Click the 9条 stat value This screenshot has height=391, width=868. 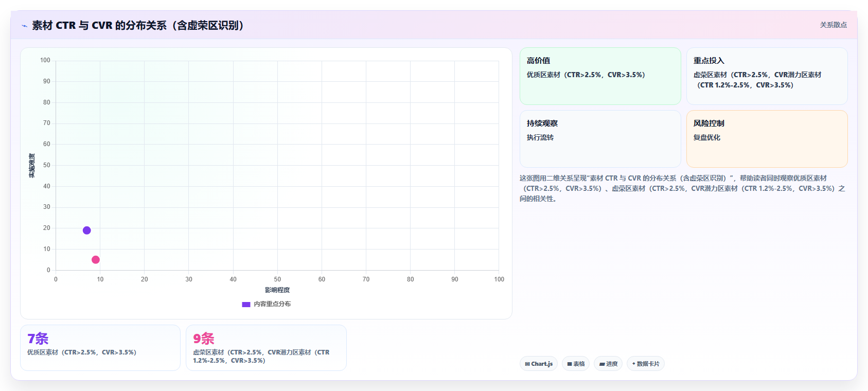click(x=204, y=339)
